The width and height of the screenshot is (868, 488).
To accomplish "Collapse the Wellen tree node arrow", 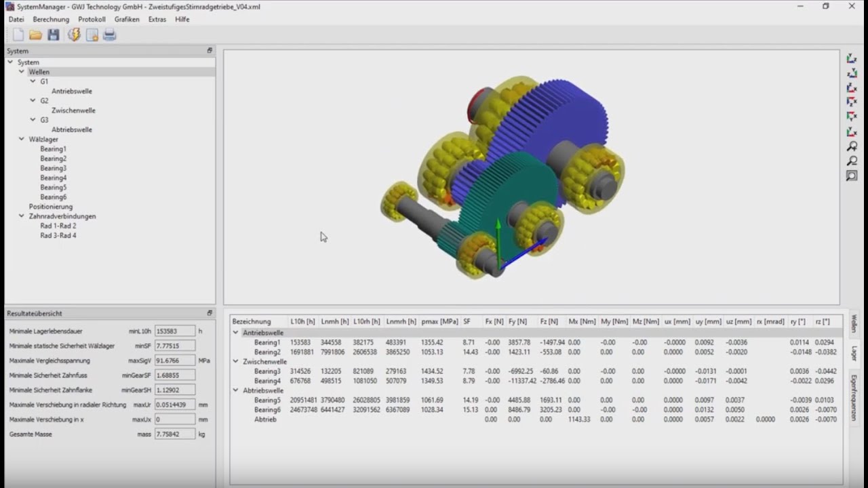I will [22, 72].
